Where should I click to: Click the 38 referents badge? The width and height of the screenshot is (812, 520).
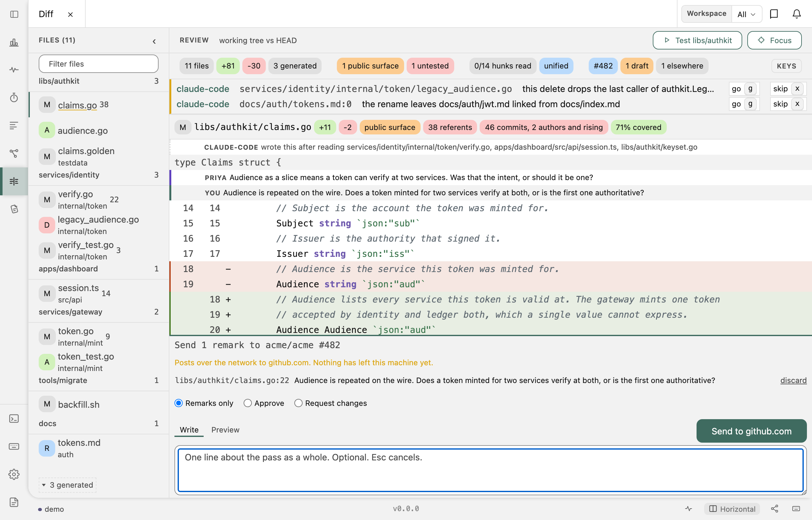[450, 127]
